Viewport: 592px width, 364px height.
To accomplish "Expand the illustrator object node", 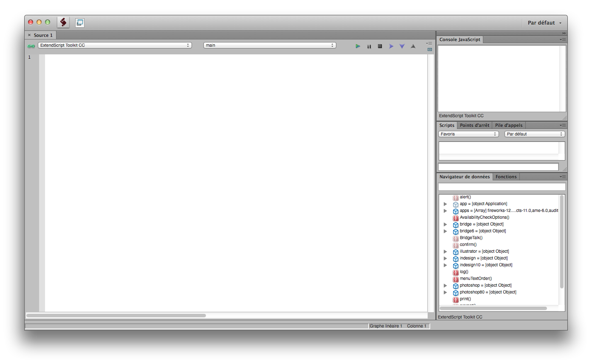I will 445,251.
